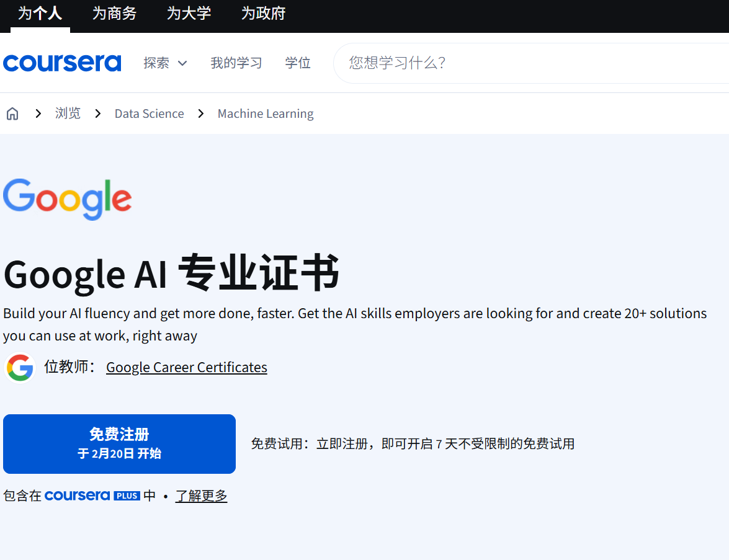Click the Google G instructor avatar
The image size is (729, 560).
(x=20, y=368)
